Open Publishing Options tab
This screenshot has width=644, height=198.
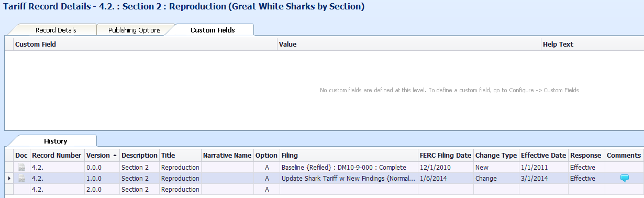[x=134, y=30]
